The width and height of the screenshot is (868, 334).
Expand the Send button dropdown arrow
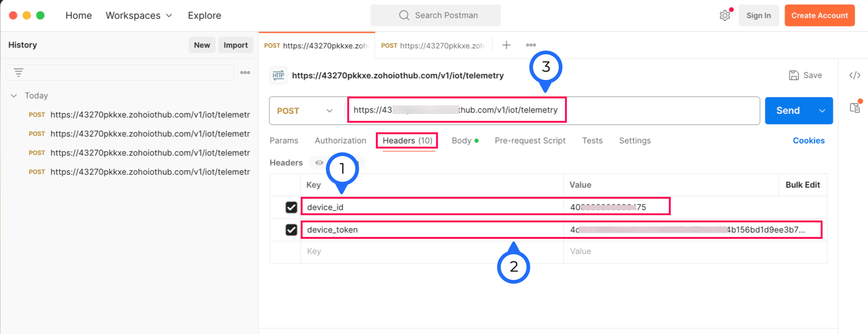click(822, 111)
